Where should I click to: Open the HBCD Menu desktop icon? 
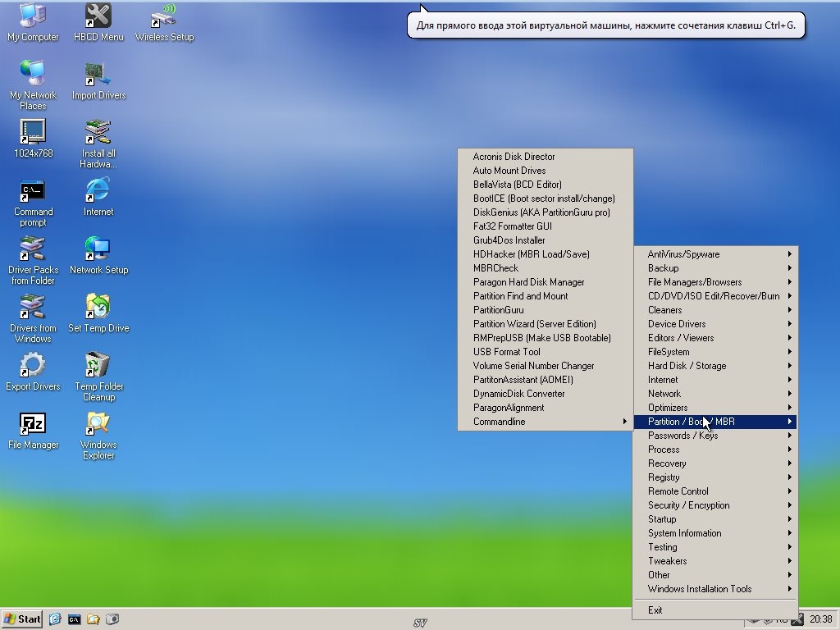[98, 16]
